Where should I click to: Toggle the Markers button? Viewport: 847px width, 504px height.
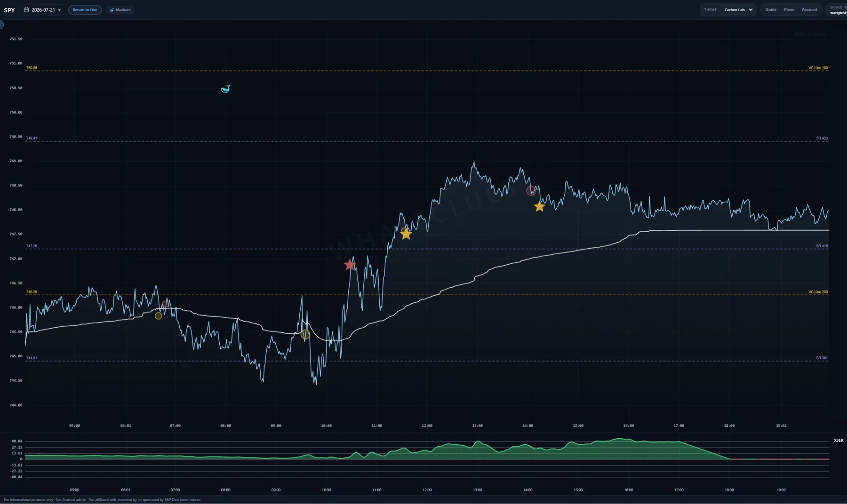click(120, 10)
